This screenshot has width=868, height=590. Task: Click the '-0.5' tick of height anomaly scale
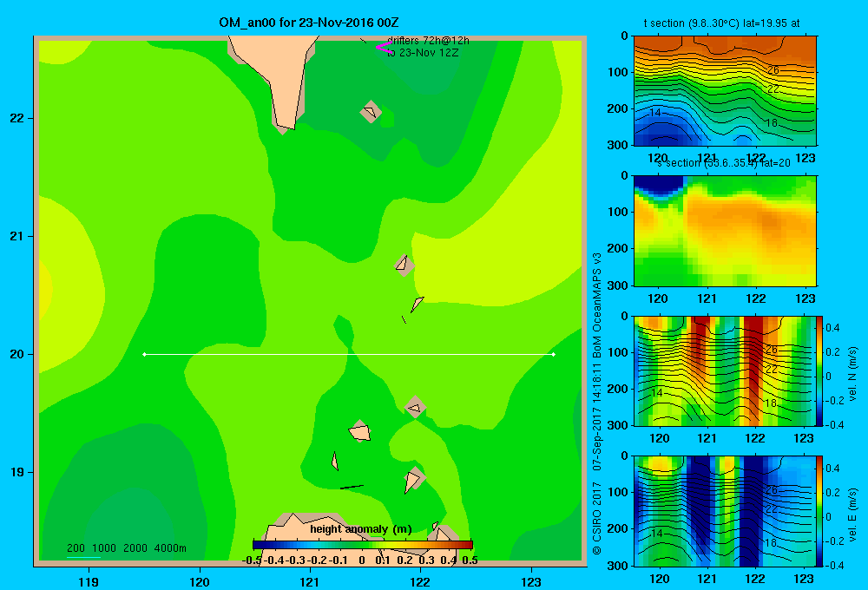pyautogui.click(x=252, y=560)
